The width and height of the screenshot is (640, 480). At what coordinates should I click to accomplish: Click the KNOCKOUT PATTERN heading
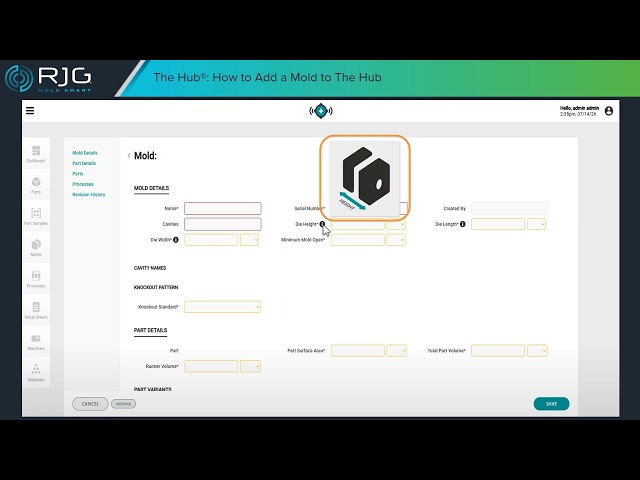coord(156,287)
